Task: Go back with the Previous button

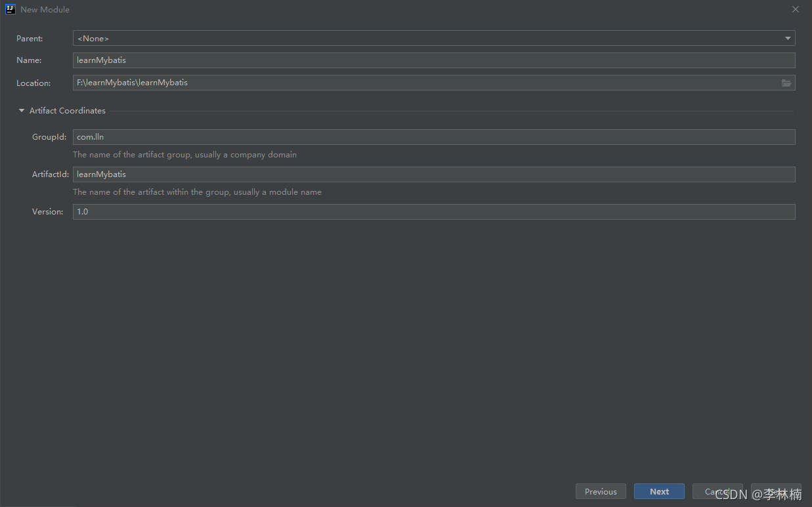Action: (601, 491)
